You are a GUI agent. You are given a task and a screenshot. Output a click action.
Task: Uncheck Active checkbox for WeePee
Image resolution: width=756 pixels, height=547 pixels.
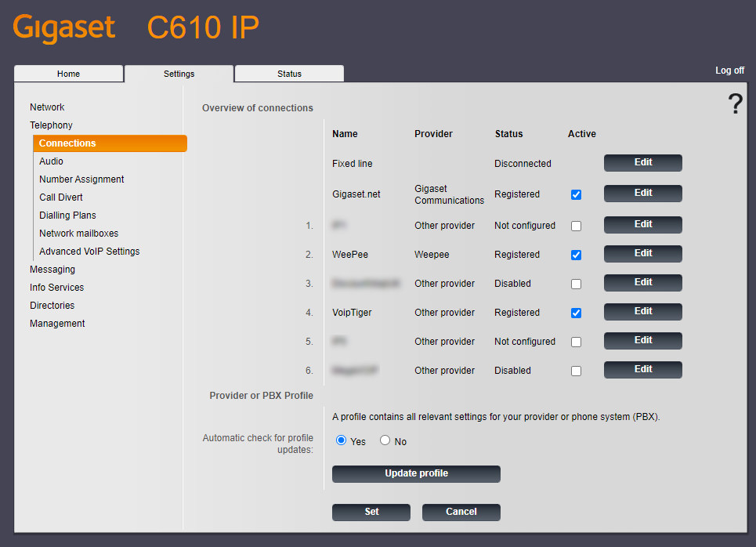tap(576, 255)
